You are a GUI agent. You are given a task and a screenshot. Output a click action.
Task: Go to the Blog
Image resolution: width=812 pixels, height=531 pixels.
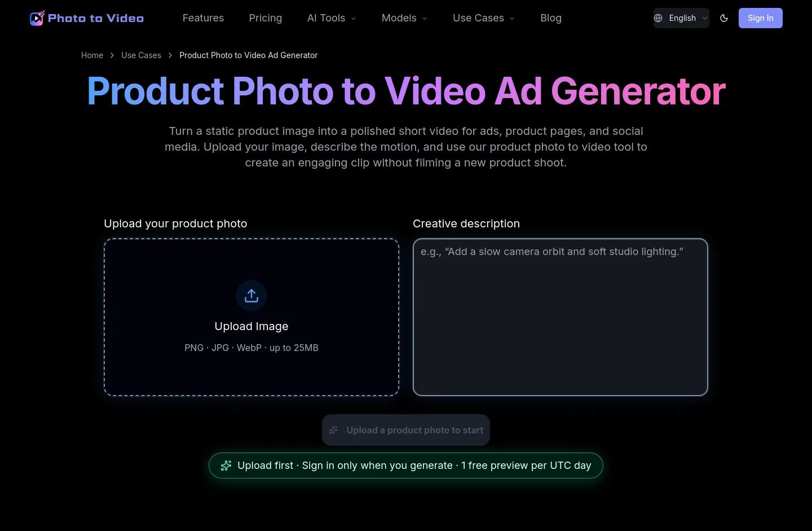(551, 18)
